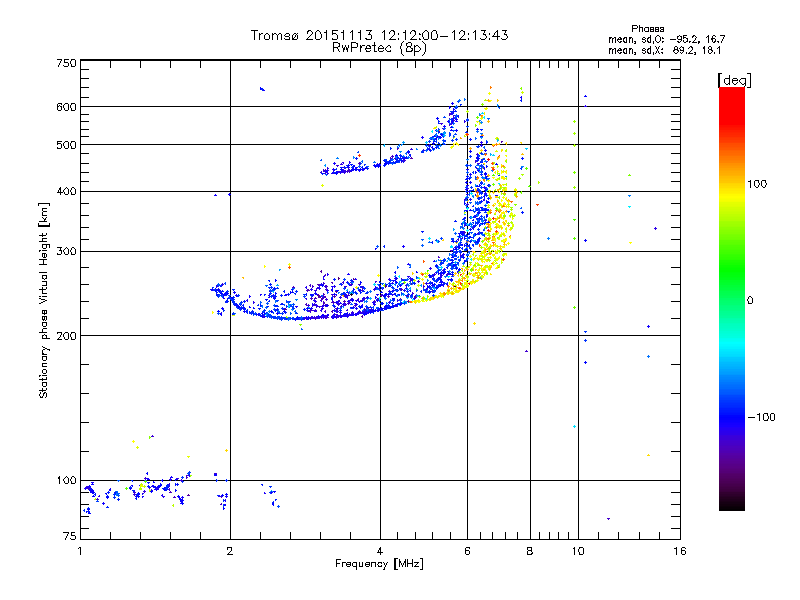The image size is (800, 600).
Task: Click the 'Frequency [MHz]' axis label
Action: pyautogui.click(x=379, y=564)
